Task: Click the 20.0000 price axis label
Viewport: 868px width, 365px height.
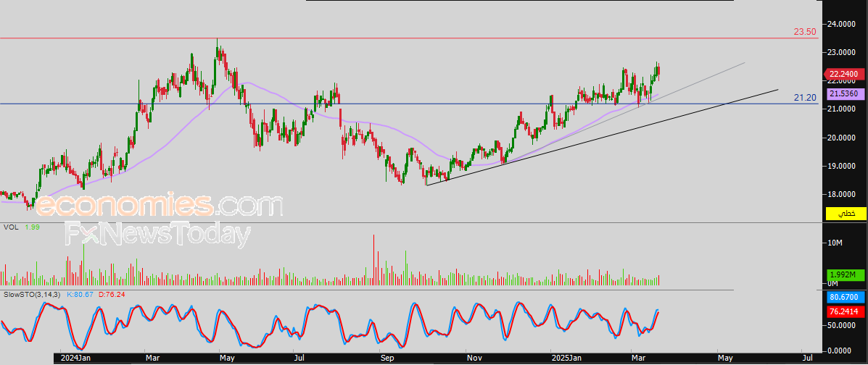Action: coord(842,138)
